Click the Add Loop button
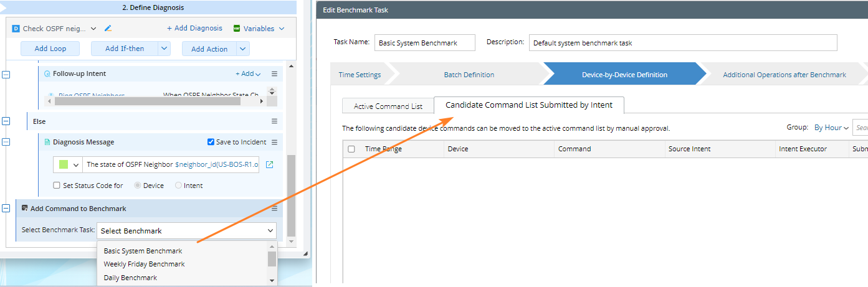The image size is (868, 287). coord(50,49)
